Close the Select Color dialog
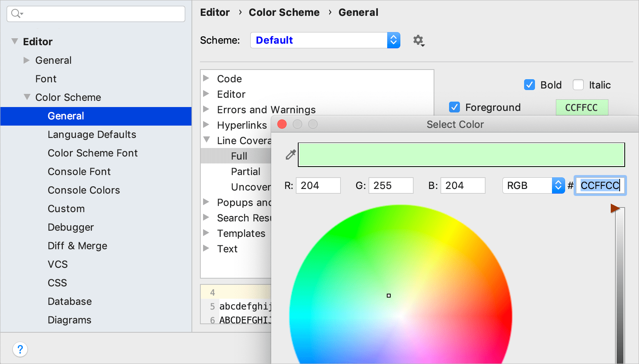Image resolution: width=639 pixels, height=364 pixels. pos(282,124)
